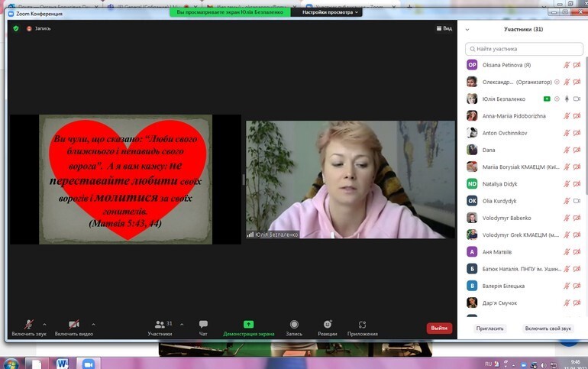Click the Найти участника search field
Screen dimensions: 588x369
point(524,49)
